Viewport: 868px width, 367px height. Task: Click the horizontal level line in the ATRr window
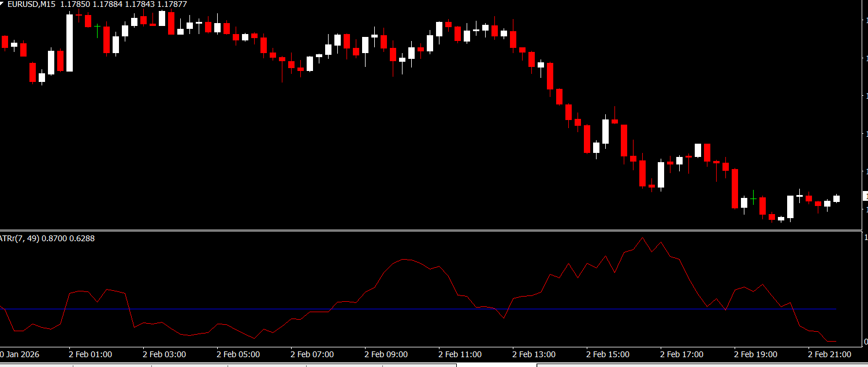coord(404,309)
